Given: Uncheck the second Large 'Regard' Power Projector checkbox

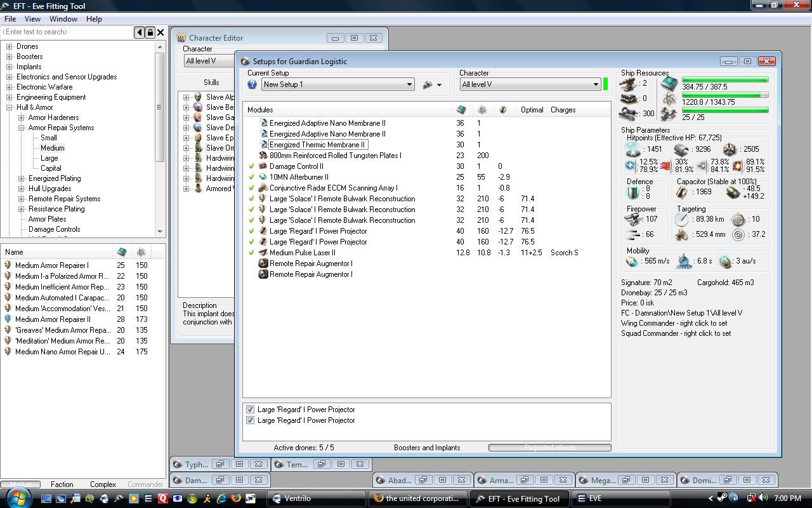Looking at the screenshot, I should point(250,420).
